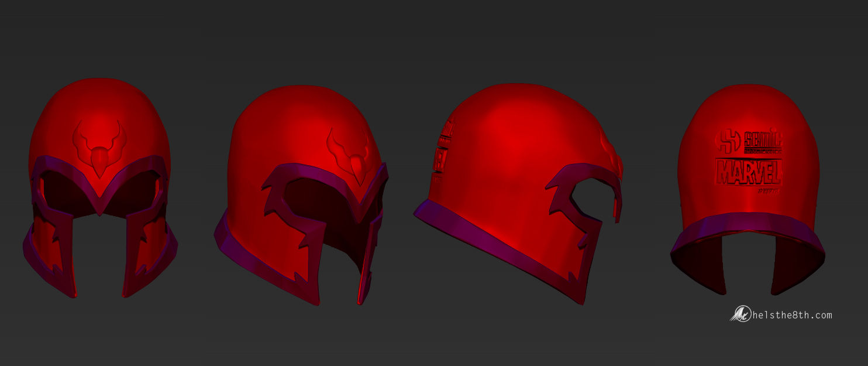This screenshot has width=868, height=366.
Task: Select the three-quarter view helmet render
Action: (301, 195)
